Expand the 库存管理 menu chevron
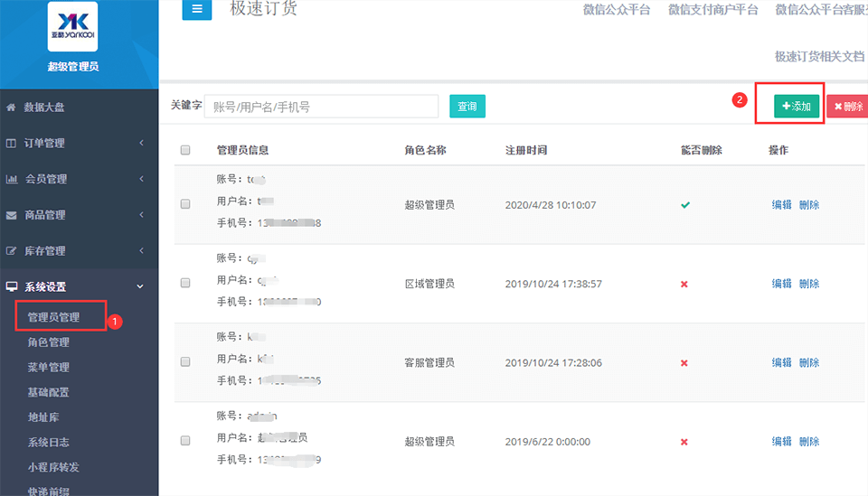The height and width of the screenshot is (496, 868). (x=142, y=250)
